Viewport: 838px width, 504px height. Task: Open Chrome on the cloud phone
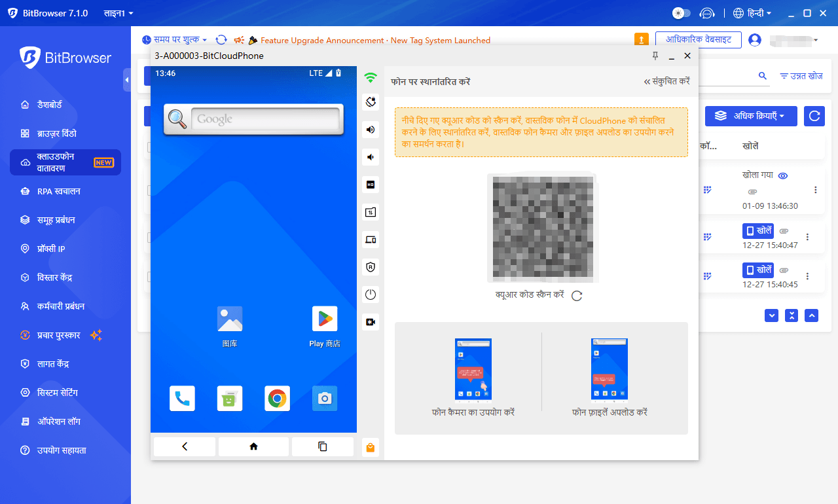click(278, 398)
